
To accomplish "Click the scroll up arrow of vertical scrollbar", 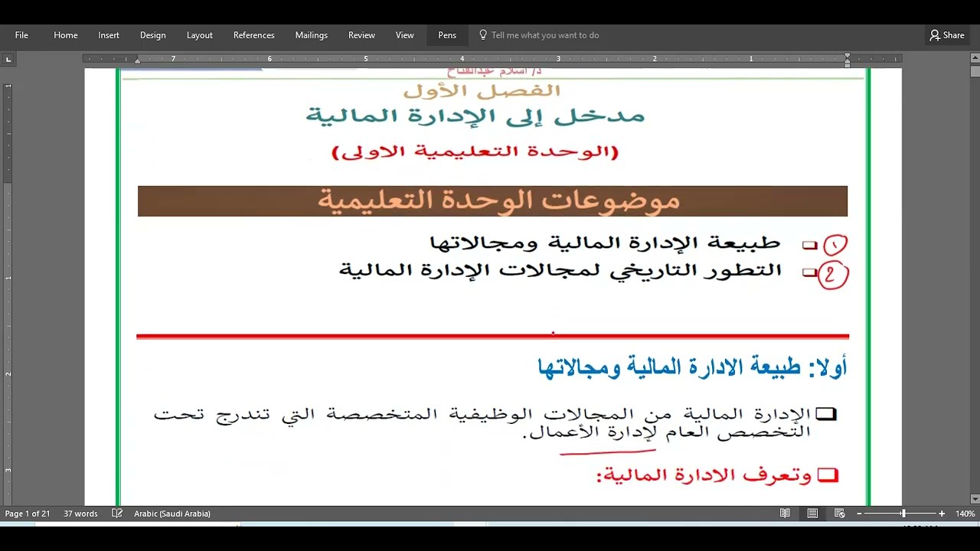I will [975, 58].
